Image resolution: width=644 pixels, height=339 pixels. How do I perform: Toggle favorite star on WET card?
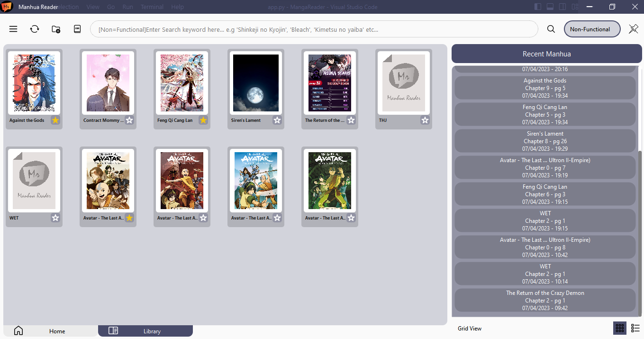point(55,218)
